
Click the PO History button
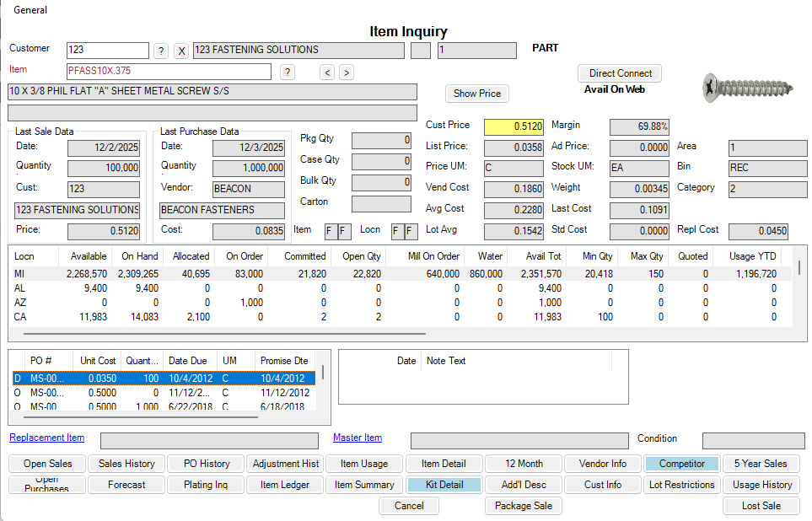pos(207,464)
